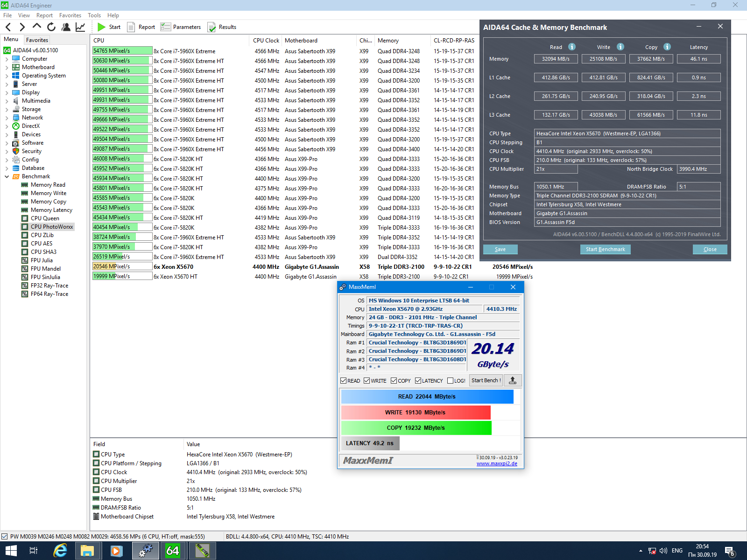Close the Cache & Memory Benchmark dialog button

(710, 249)
